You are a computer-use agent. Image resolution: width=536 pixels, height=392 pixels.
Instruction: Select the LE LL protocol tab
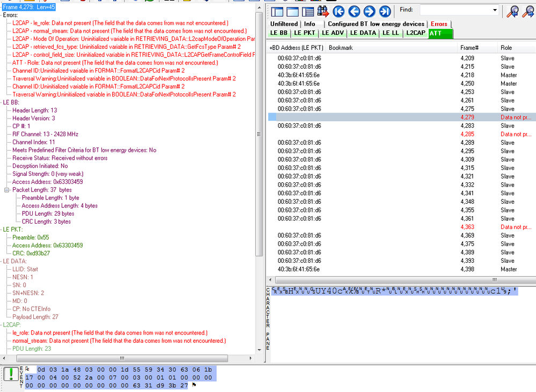[391, 33]
